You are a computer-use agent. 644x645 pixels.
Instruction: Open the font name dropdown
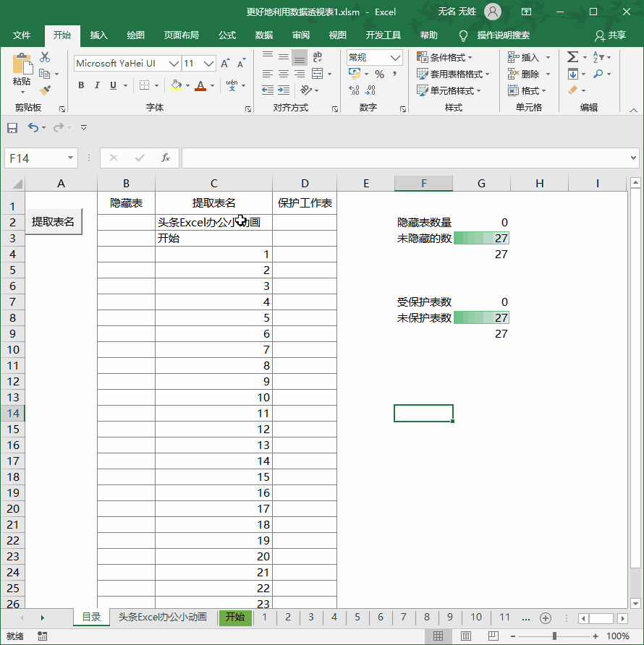pos(174,64)
